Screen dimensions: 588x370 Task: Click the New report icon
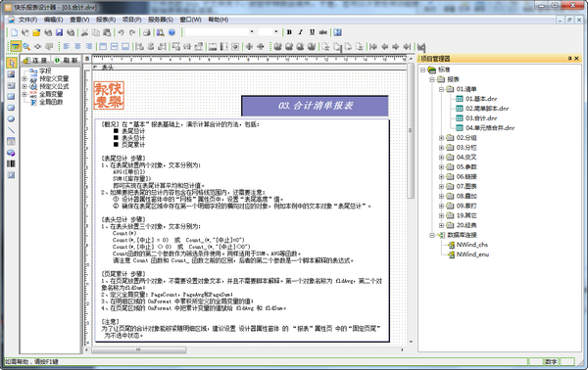point(14,32)
